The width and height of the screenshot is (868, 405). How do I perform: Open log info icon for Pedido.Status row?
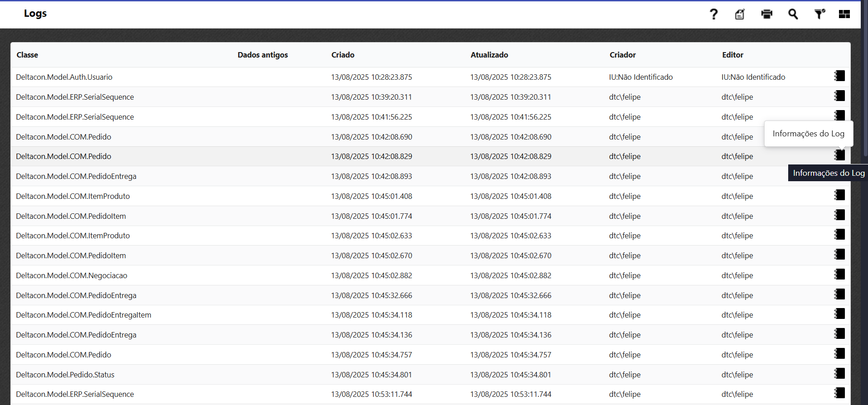click(x=839, y=374)
